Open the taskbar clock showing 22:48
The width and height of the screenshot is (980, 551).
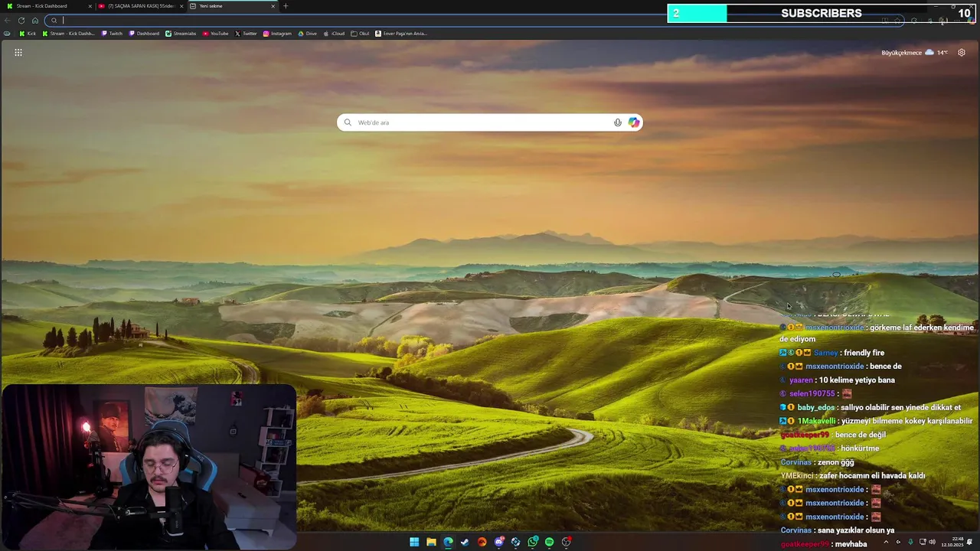[952, 542]
